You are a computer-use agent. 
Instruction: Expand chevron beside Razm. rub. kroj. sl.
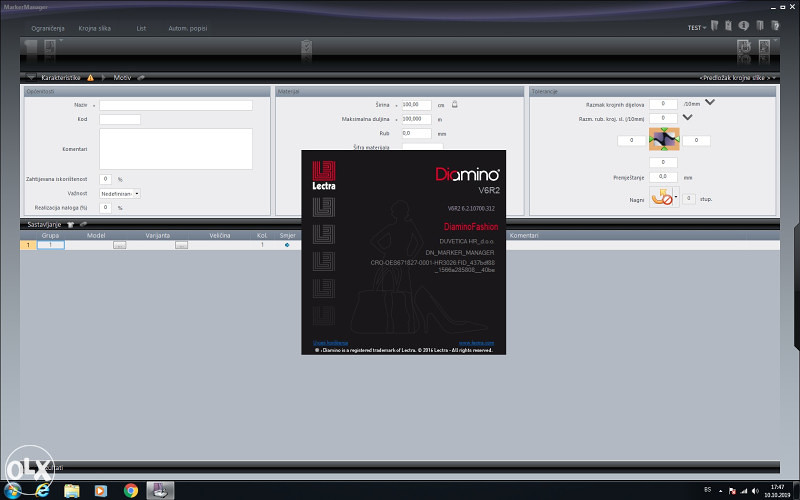(687, 117)
